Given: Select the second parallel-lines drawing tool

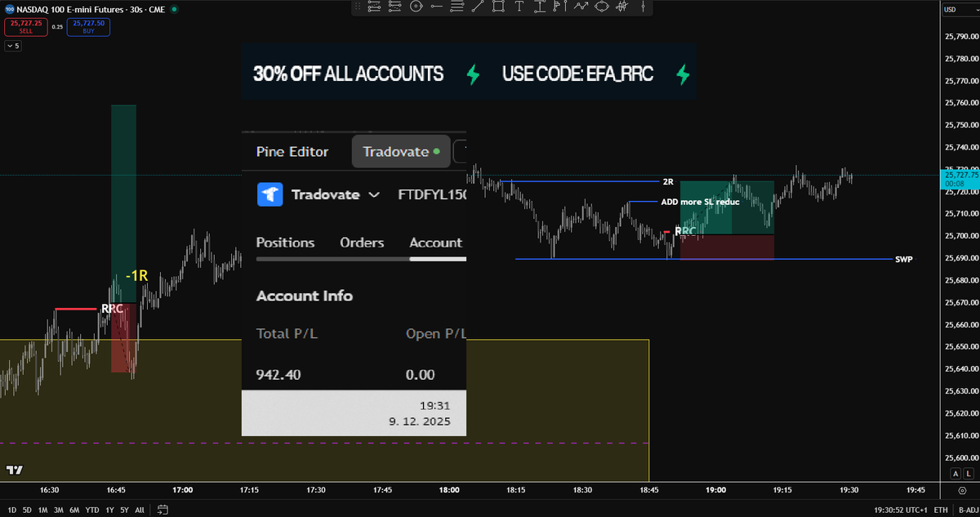Looking at the screenshot, I should [394, 7].
